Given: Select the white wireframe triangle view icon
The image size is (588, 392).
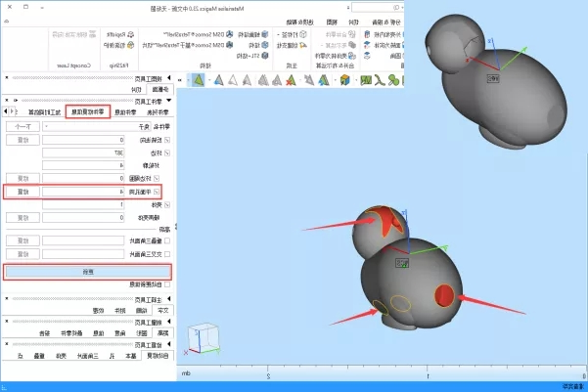Looking at the screenshot, I should 233,80.
